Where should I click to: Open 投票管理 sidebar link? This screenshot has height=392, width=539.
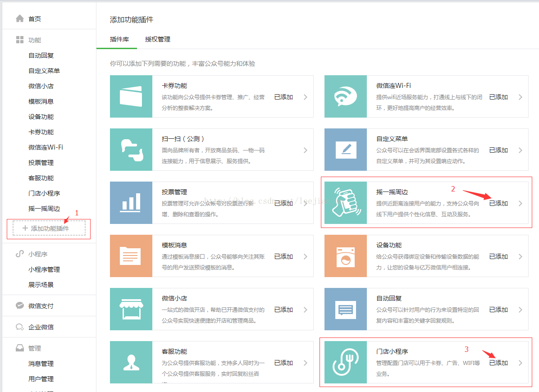(x=41, y=163)
